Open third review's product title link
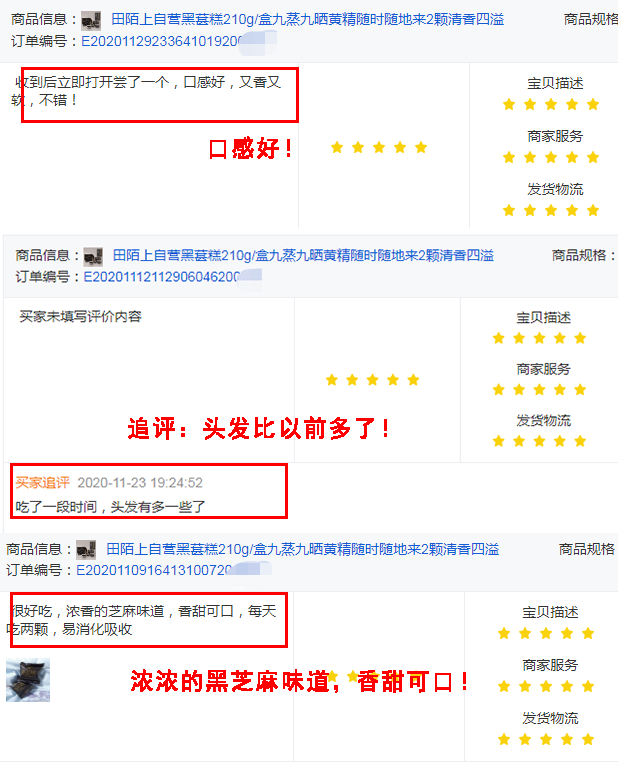 [x=303, y=549]
